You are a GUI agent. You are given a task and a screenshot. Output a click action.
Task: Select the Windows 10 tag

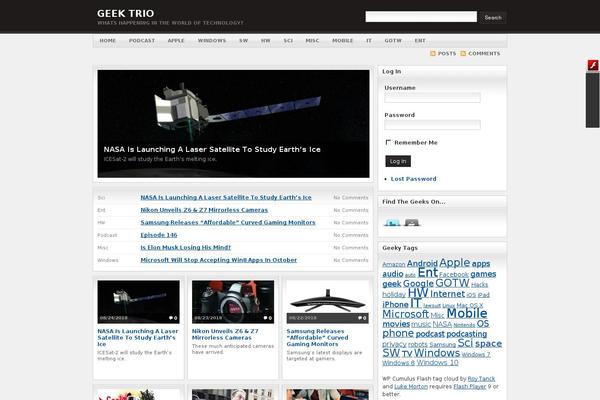(437, 362)
